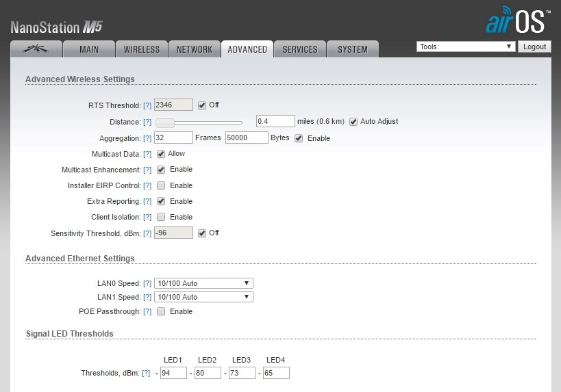The height and width of the screenshot is (392, 561).
Task: Toggle Sensitivity Threshold Off checkbox
Action: coord(202,233)
